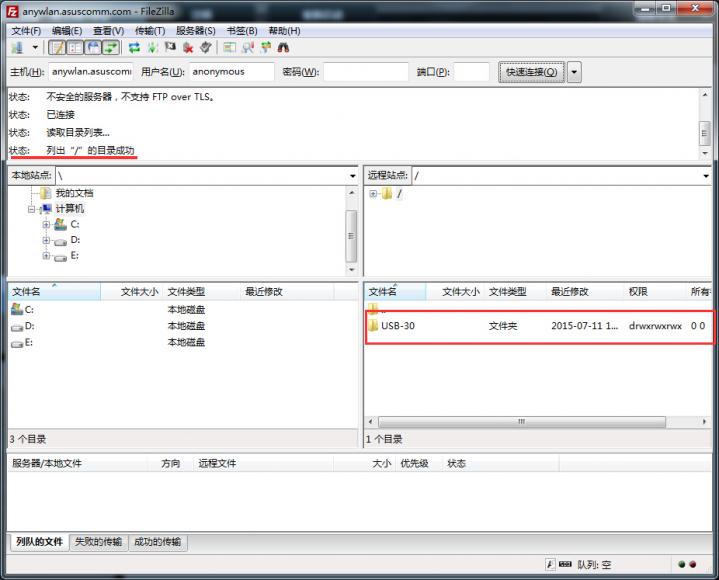
Task: Collapse the 计算机 tree node
Action: click(x=31, y=209)
